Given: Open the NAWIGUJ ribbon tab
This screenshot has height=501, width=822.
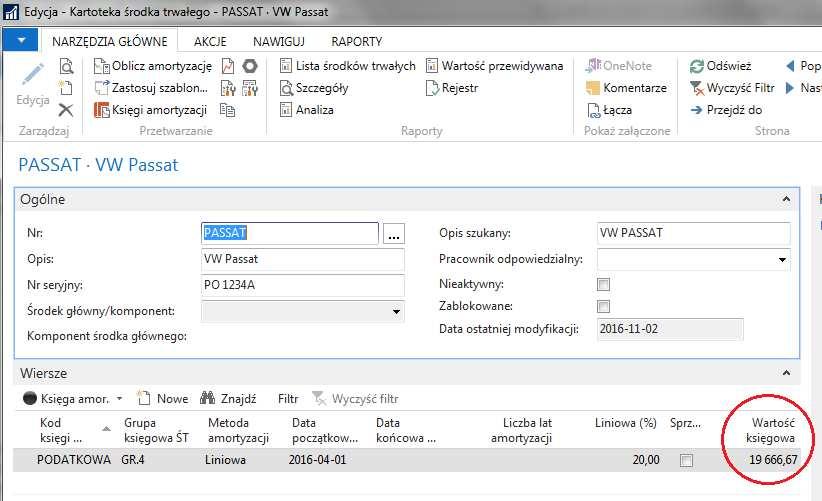Looking at the screenshot, I should click(278, 41).
